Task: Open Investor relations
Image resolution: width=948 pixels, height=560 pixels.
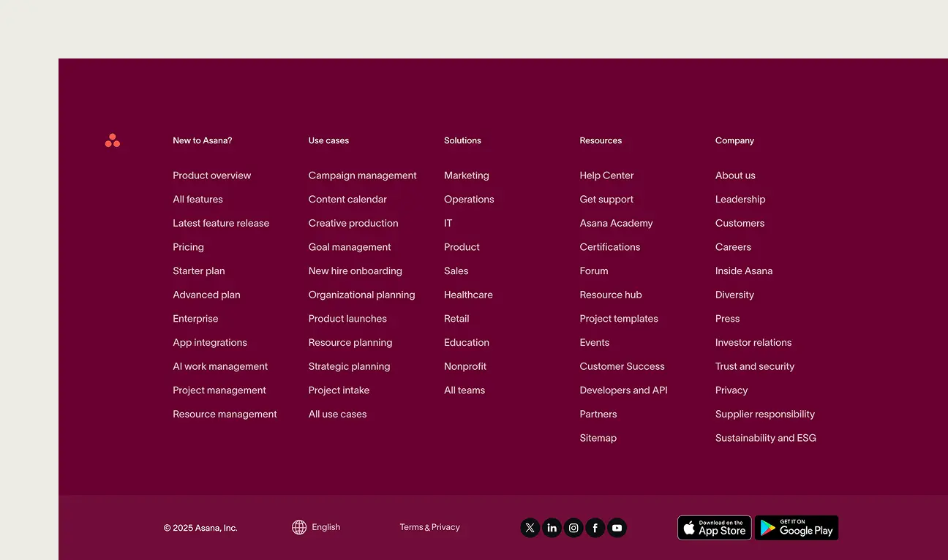Action: pos(753,343)
